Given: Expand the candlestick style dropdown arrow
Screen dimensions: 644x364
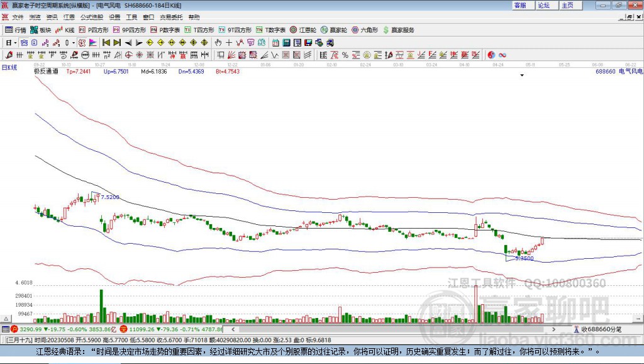Looking at the screenshot, I should tap(74, 43).
